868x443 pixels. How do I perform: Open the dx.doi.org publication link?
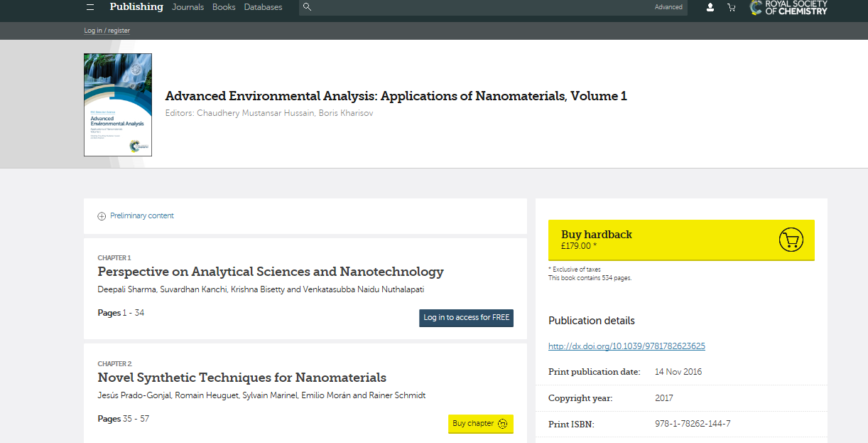point(626,346)
